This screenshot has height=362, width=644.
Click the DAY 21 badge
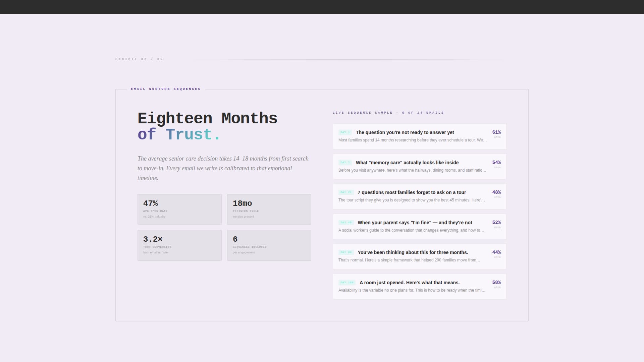[346, 192]
